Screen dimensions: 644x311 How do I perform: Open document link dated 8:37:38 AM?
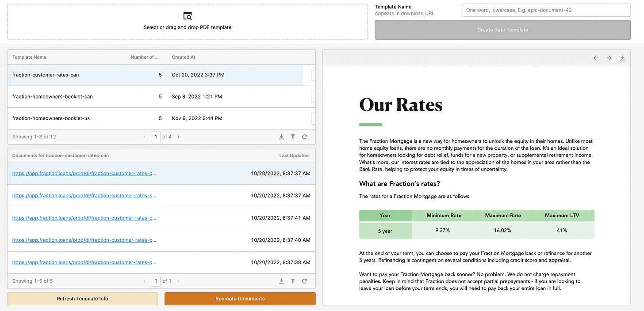click(84, 262)
